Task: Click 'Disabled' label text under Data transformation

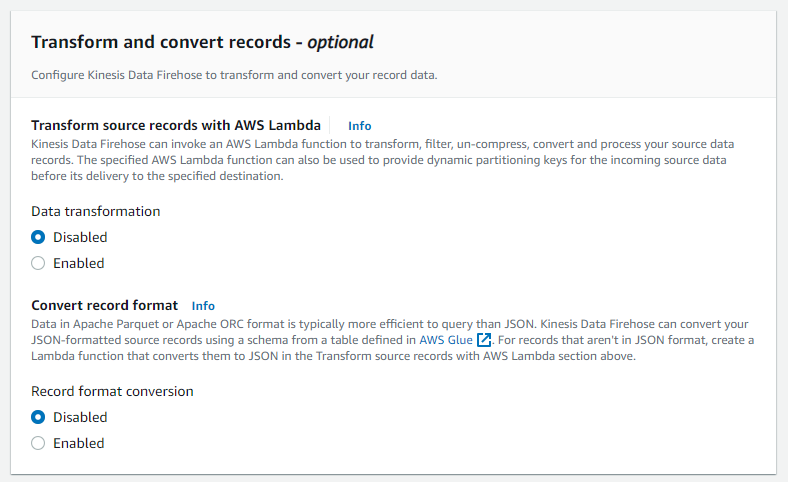Action: pos(80,237)
